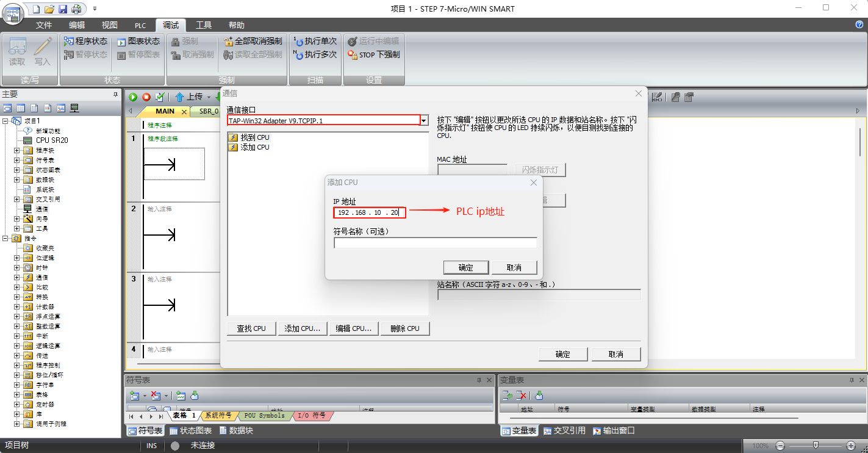Click the 删除 CPU button
The height and width of the screenshot is (453, 868).
(405, 328)
